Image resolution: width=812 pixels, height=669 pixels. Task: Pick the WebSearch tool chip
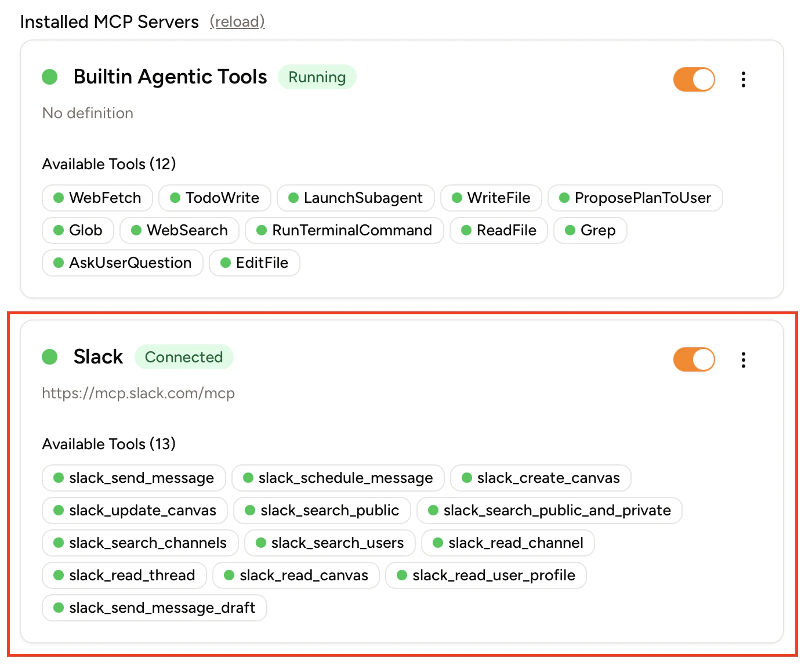tap(179, 230)
